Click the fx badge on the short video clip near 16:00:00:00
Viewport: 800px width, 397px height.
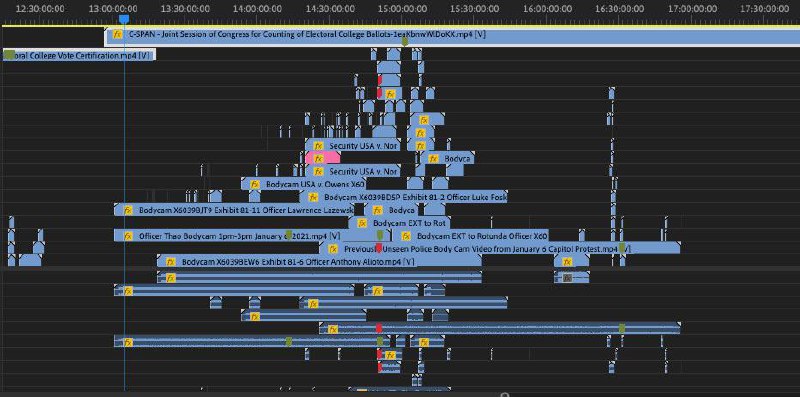567,262
